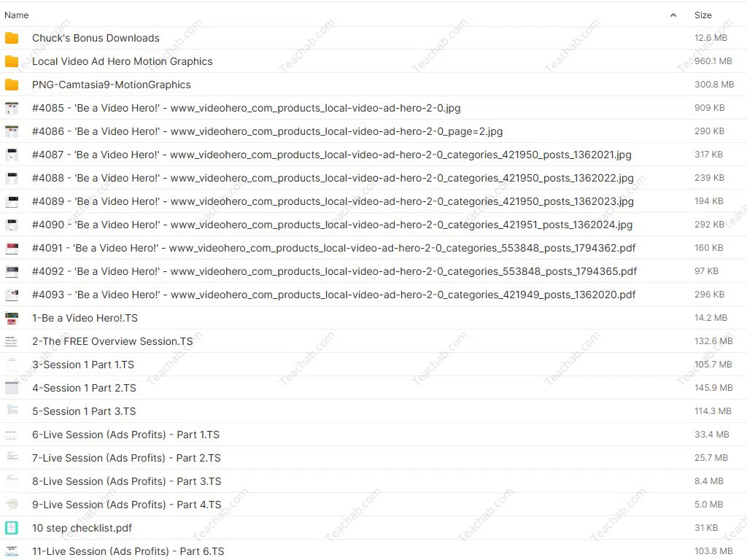Toggle sort direction arrow in the header

click(x=673, y=15)
